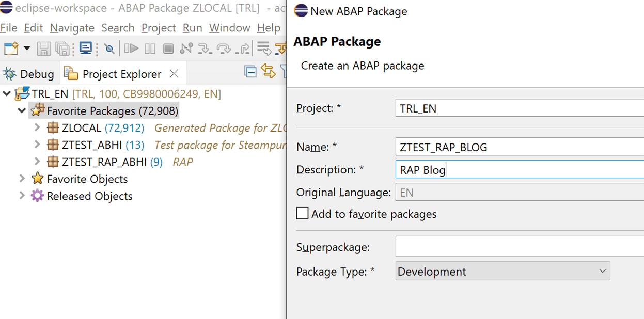Viewport: 644px width, 319px height.
Task: Click the Suspend debug toolbar icon
Action: click(x=150, y=49)
